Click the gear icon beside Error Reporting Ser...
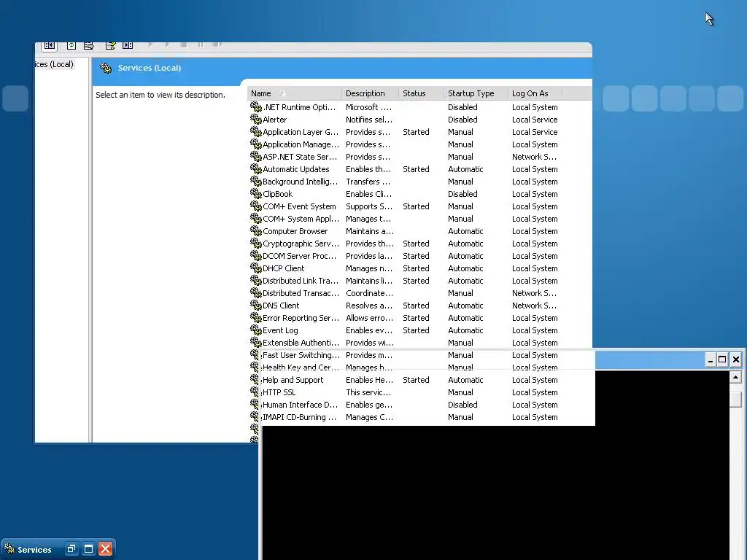 [256, 318]
